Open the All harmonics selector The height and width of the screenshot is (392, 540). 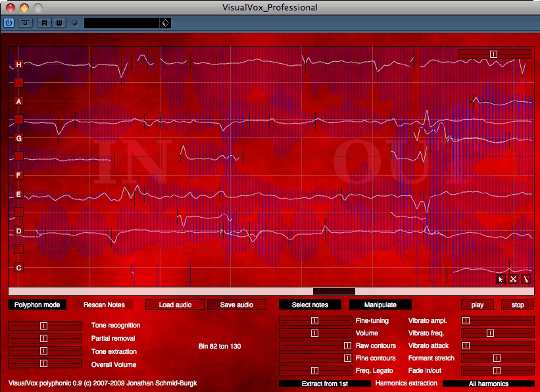tap(488, 383)
